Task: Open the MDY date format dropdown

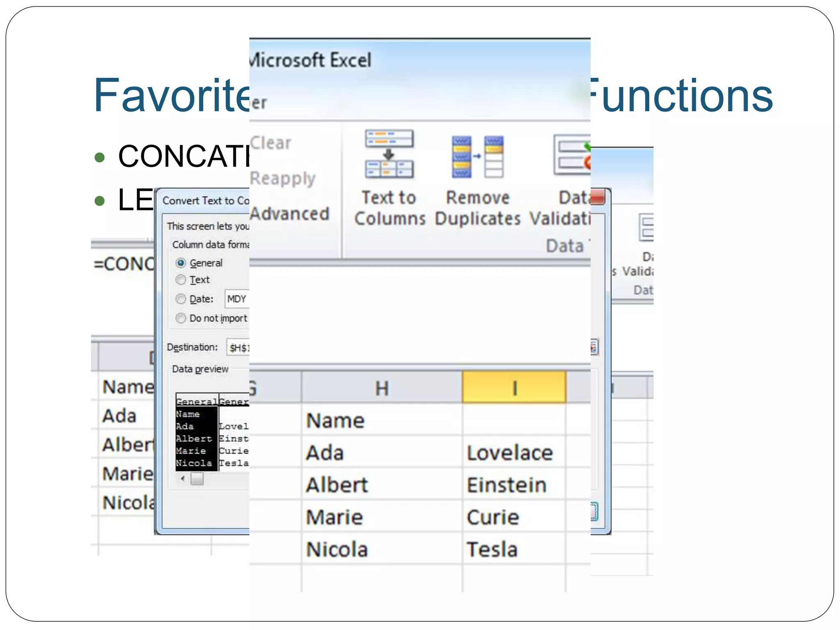Action: tap(237, 299)
